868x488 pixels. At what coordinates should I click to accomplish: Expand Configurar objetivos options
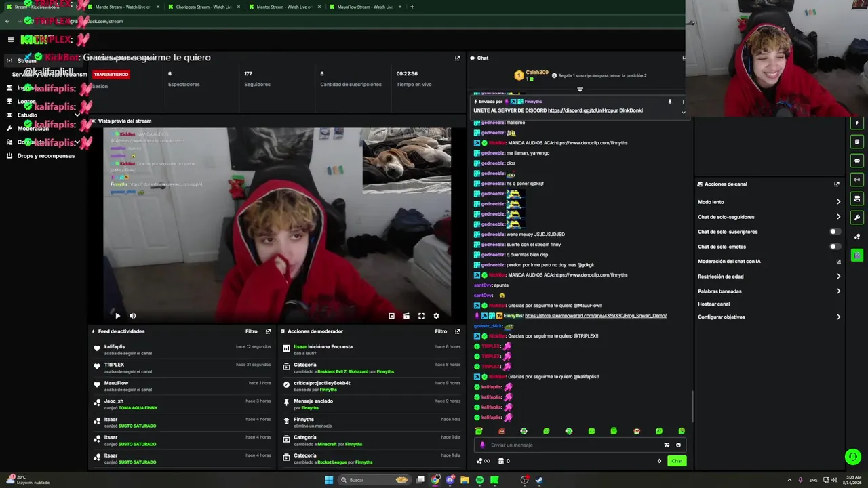(838, 317)
